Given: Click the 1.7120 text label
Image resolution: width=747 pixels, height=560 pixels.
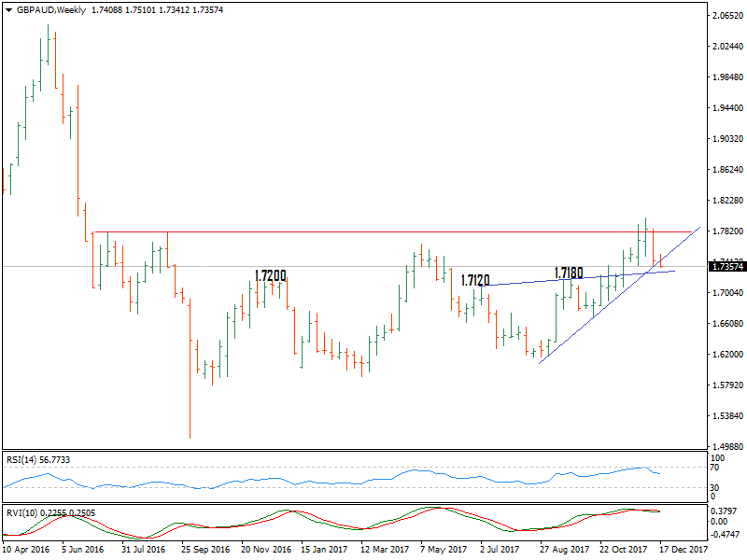Looking at the screenshot, I should point(476,280).
